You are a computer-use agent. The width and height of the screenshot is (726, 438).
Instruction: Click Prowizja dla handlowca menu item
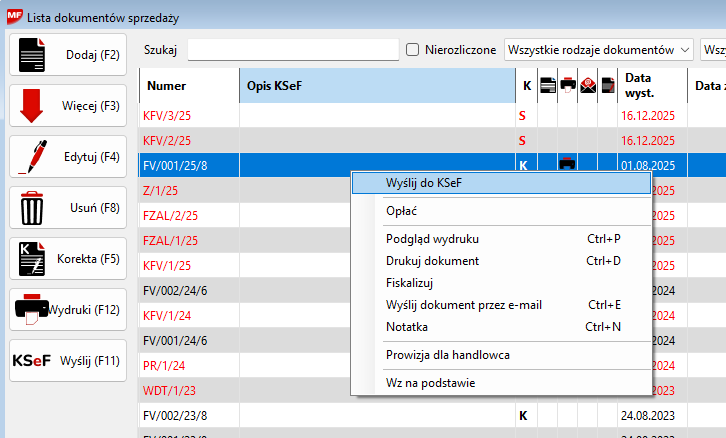point(449,354)
